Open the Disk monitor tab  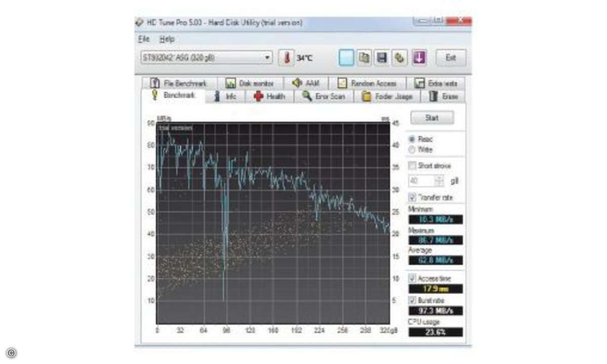coord(250,83)
